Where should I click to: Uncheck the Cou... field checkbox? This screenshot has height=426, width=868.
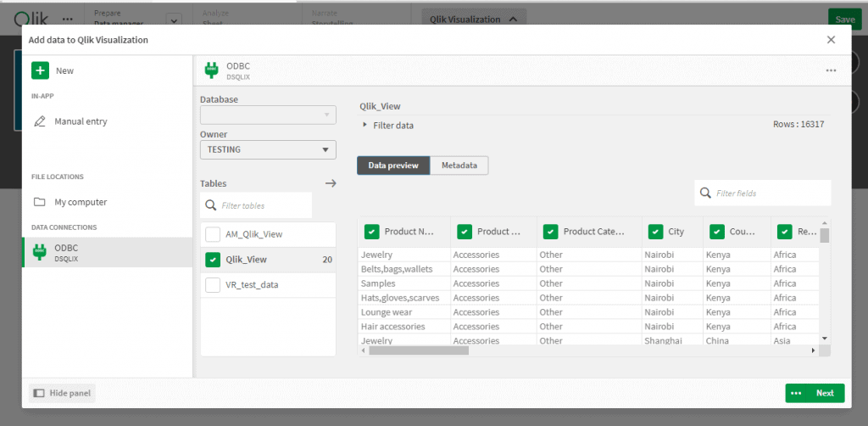(717, 232)
